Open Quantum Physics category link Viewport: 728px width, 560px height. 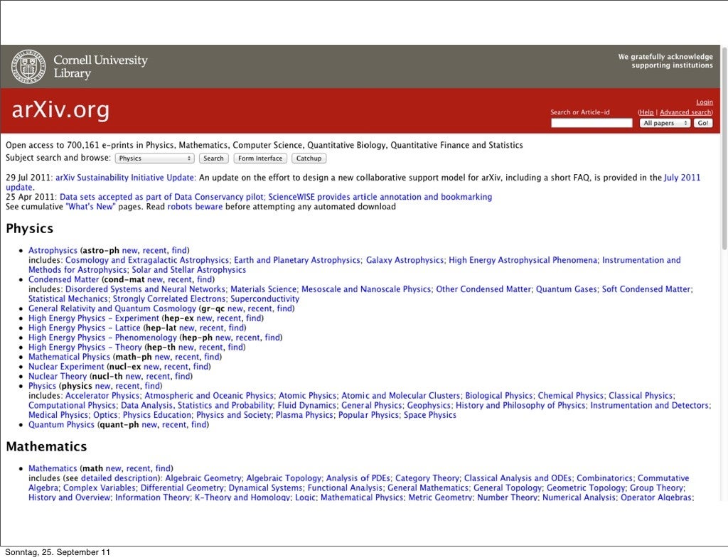point(61,425)
